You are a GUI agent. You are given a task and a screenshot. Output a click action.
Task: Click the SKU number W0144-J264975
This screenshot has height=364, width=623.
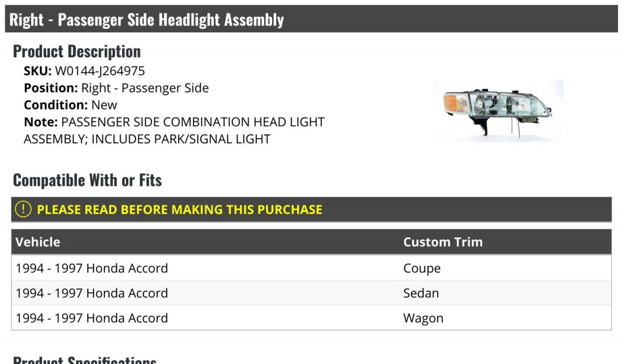(100, 71)
